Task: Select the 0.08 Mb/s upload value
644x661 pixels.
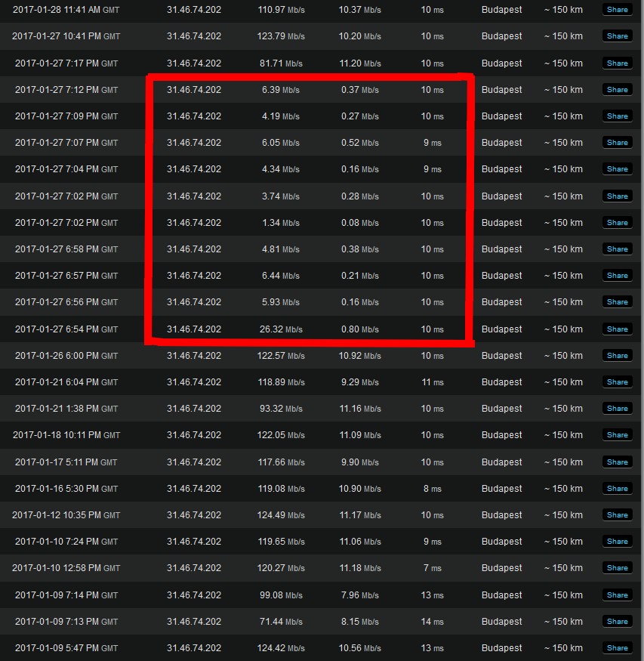Action: tap(359, 223)
